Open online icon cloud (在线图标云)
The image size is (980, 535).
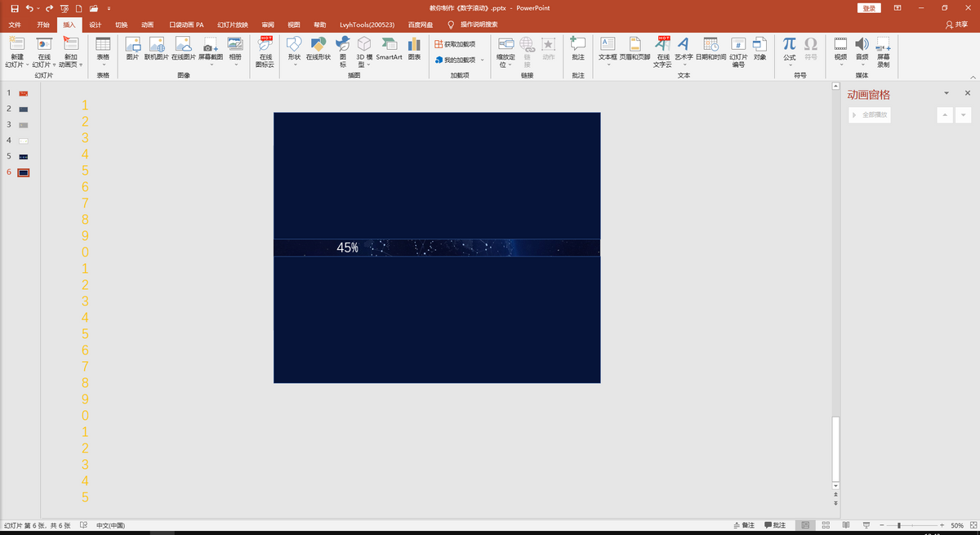click(x=265, y=51)
